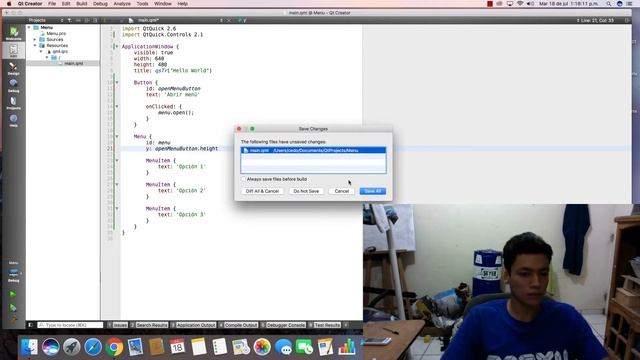
Task: Collapse the '/' prefix folder
Action: [x=47, y=58]
